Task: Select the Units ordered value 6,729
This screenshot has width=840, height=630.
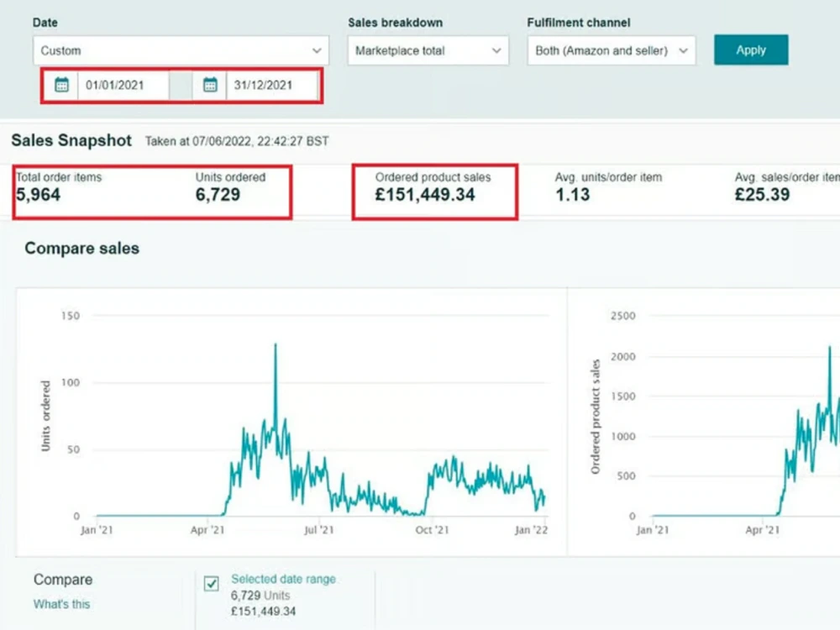Action: [218, 195]
